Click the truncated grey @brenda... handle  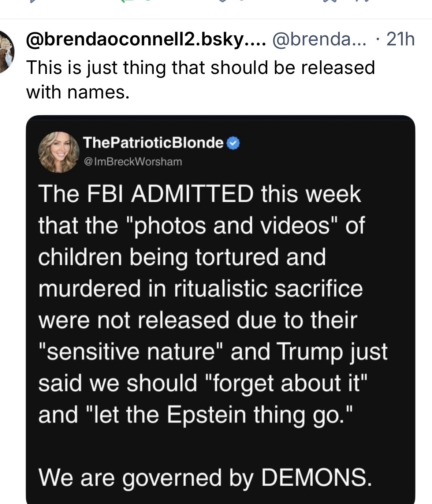pyautogui.click(x=318, y=39)
